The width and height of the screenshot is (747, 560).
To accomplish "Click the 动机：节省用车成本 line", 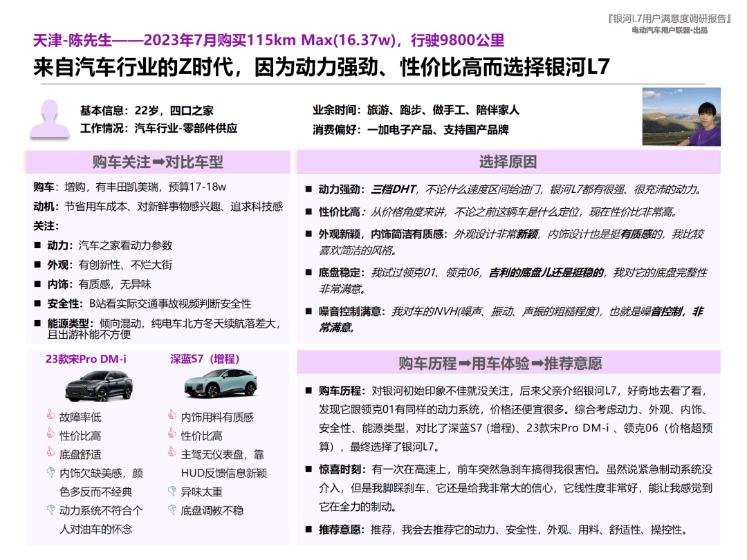I will pos(158,206).
